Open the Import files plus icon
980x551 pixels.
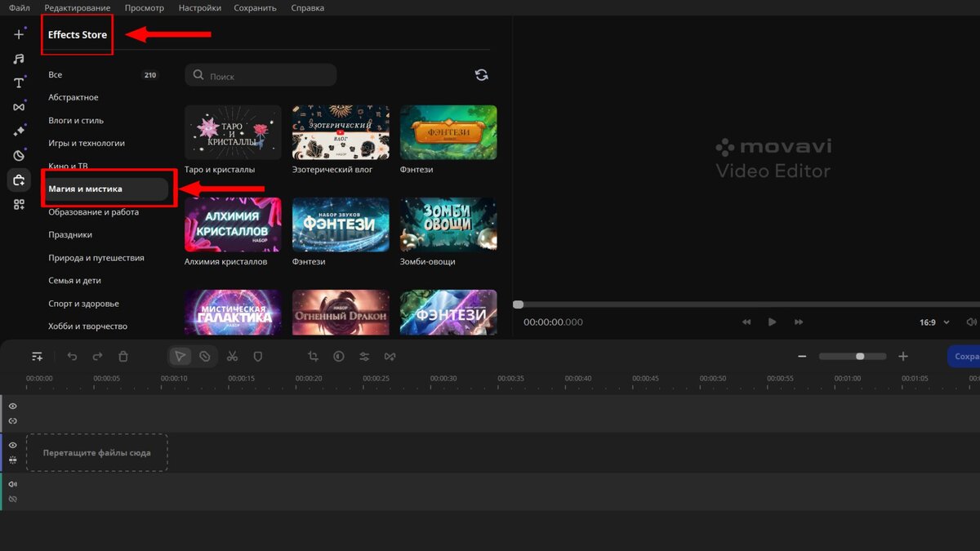[19, 35]
